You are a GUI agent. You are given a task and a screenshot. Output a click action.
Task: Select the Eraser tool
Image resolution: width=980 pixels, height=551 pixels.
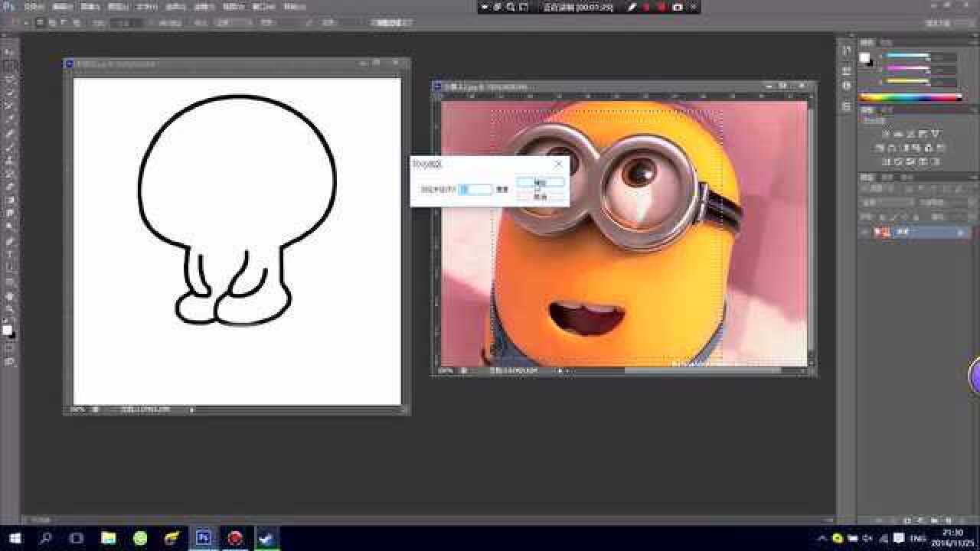tap(10, 187)
